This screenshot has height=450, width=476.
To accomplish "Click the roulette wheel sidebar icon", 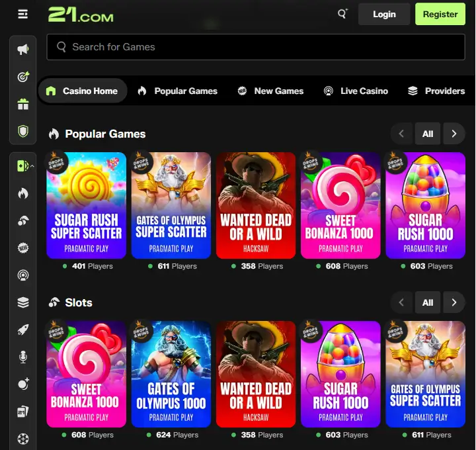I will [x=23, y=439].
